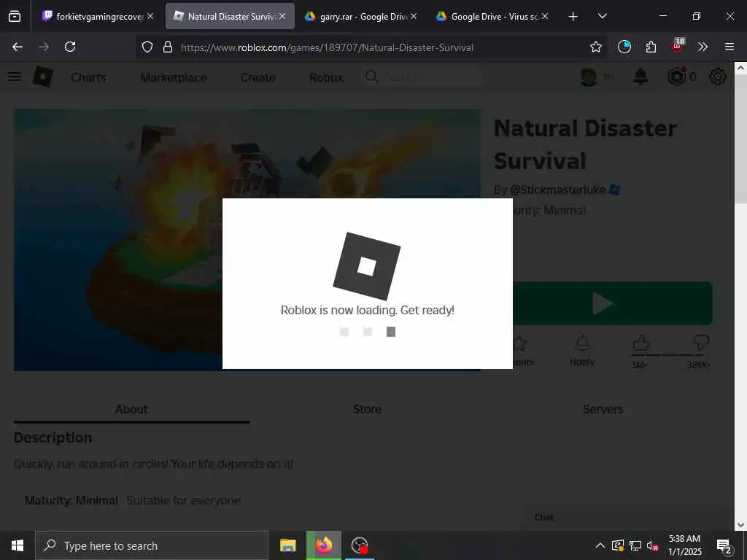Close the forkietvgamingrecover tab

(x=150, y=16)
